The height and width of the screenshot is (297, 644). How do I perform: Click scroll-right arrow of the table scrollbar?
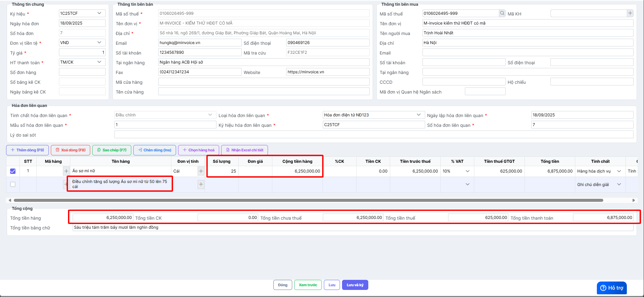tap(634, 200)
